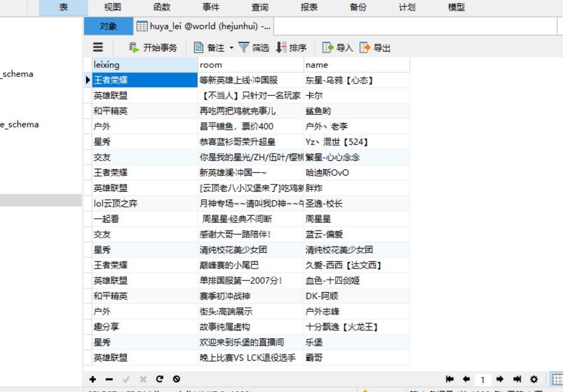
Task: Stop loading with the stop icon
Action: (176, 379)
